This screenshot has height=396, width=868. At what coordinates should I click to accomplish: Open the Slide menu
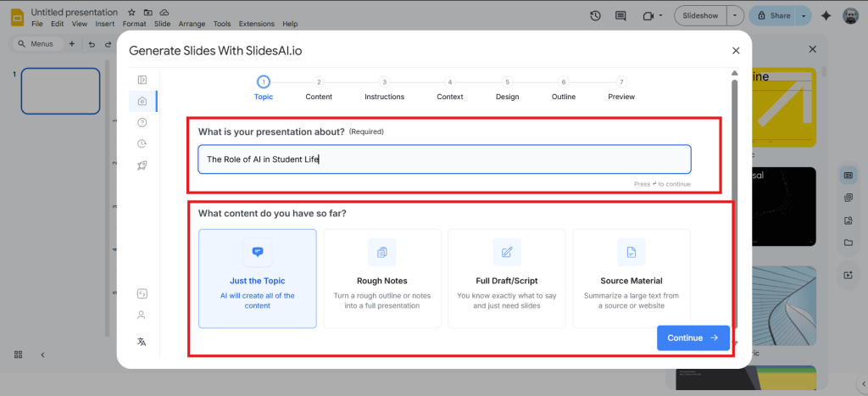click(x=162, y=24)
